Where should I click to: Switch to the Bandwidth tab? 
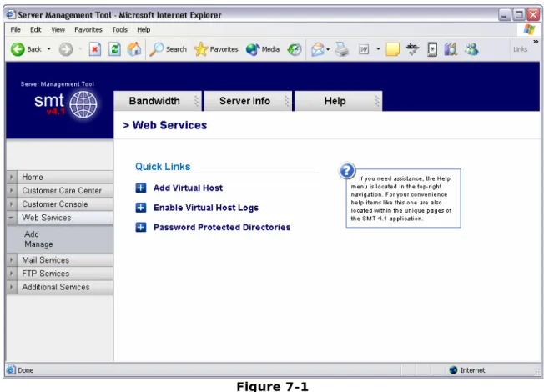158,101
